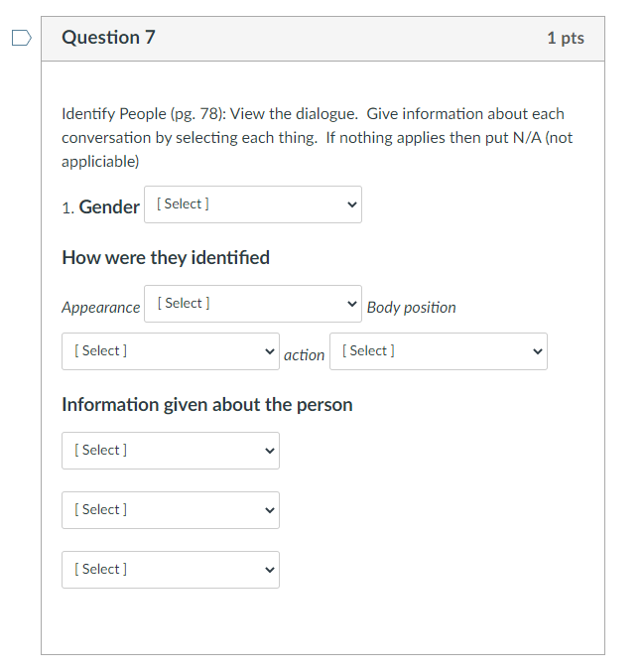Click the Appearance italic label
The height and width of the screenshot is (672, 644).
101,308
